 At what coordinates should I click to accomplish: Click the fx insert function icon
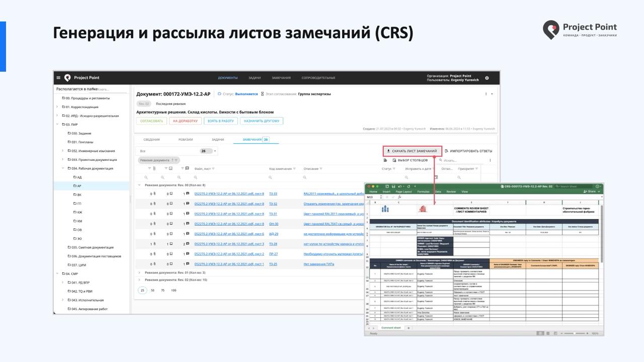[x=399, y=197]
